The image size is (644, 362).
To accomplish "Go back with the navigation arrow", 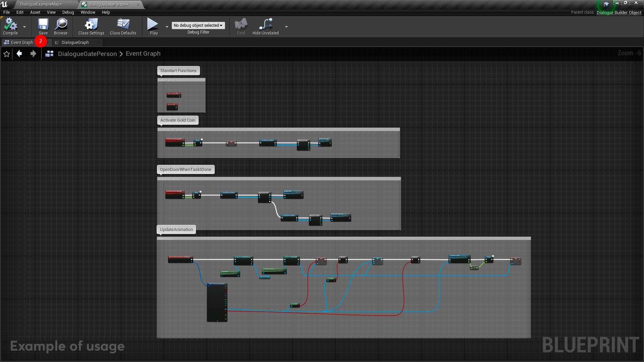I will click(19, 54).
